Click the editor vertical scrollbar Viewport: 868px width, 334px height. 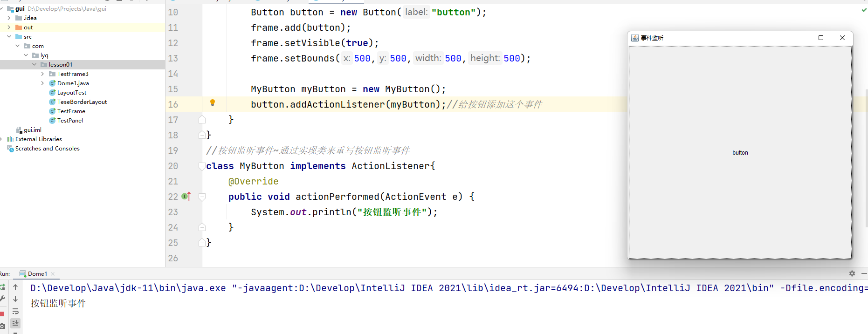click(x=866, y=158)
